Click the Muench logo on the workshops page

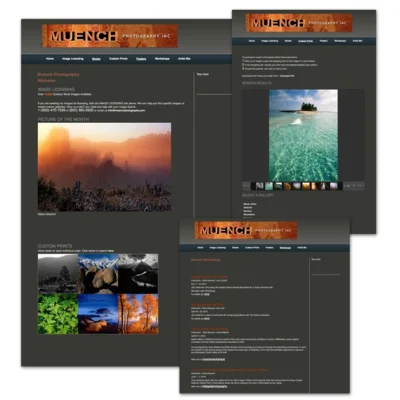pos(246,230)
